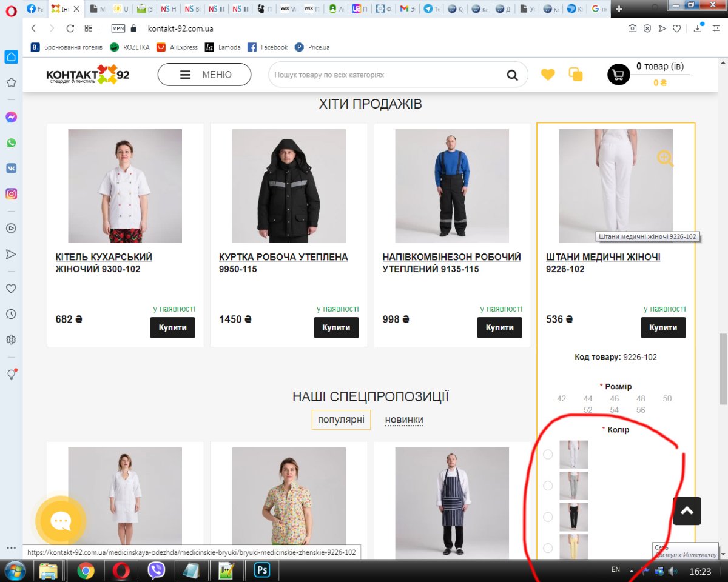Open the striped apron product photo
Image resolution: width=728 pixels, height=582 pixels.
click(452, 503)
